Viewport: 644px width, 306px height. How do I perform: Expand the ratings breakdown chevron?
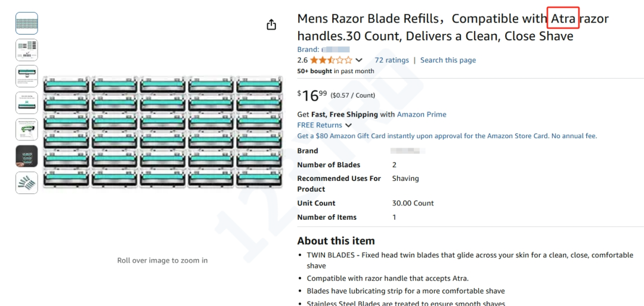tap(359, 60)
